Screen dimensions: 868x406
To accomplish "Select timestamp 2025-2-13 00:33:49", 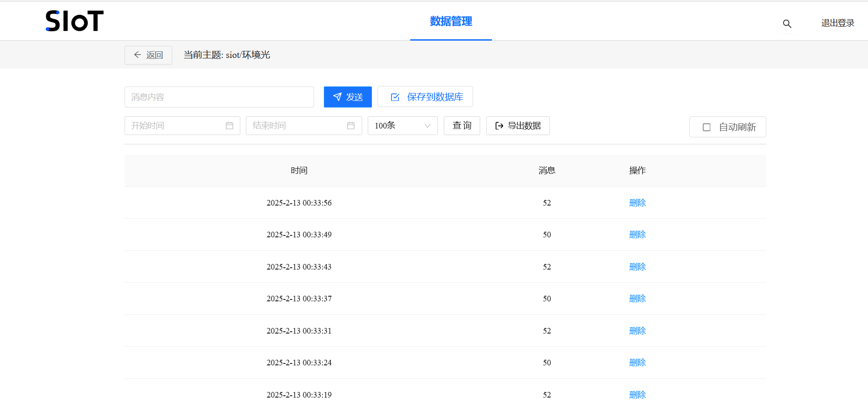I will click(299, 235).
